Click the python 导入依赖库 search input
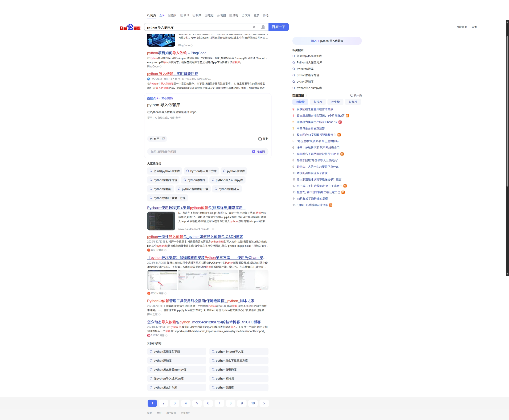The image size is (509, 420). click(x=199, y=27)
